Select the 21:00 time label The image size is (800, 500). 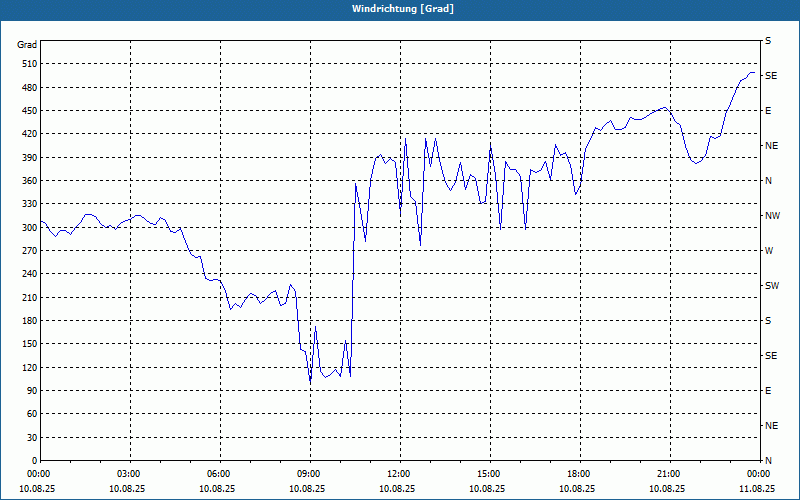(x=670, y=474)
